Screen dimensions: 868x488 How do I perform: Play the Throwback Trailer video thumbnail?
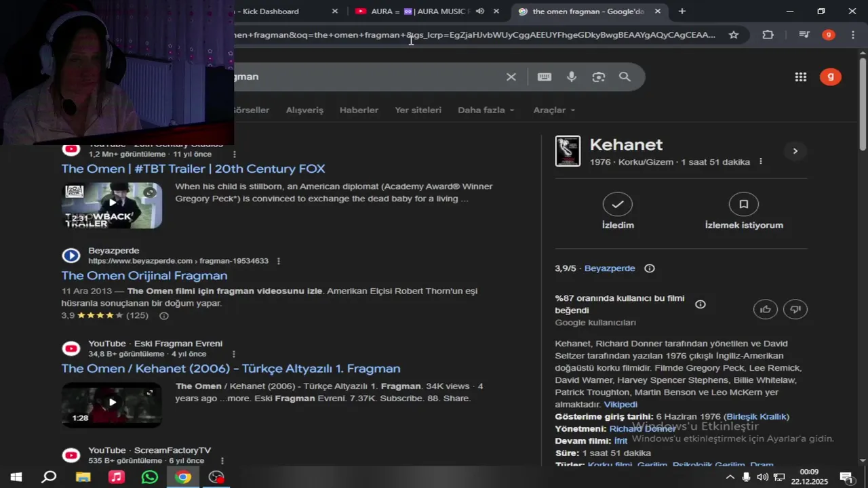(x=112, y=205)
